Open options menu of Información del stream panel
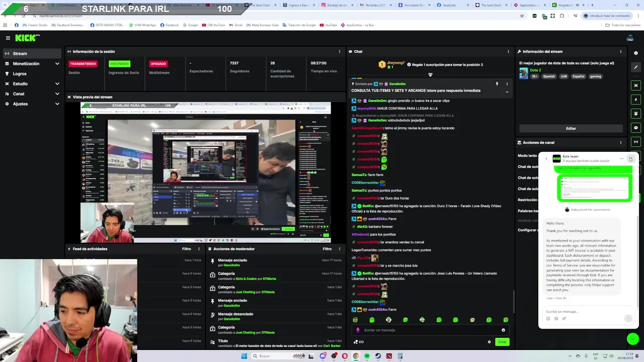 [x=620, y=51]
